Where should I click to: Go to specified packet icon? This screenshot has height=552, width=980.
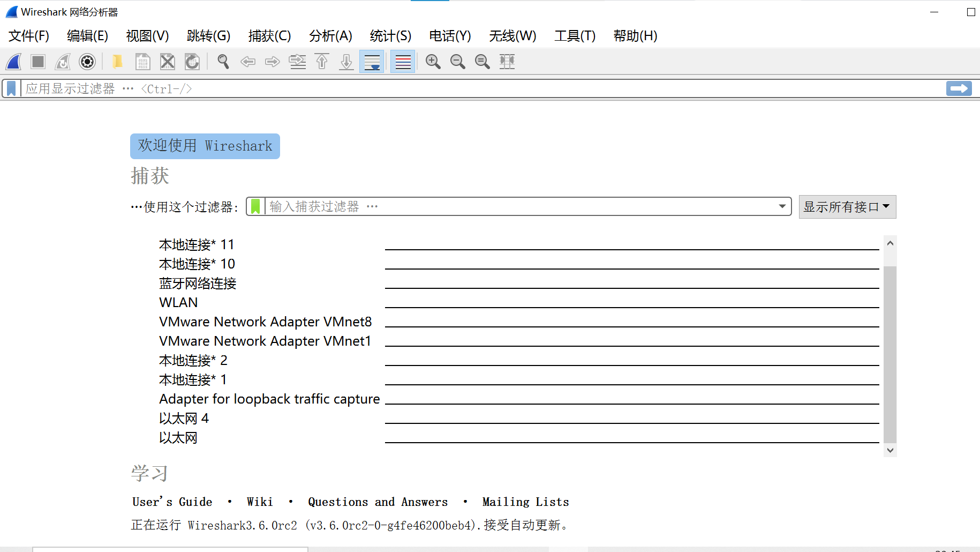[297, 62]
